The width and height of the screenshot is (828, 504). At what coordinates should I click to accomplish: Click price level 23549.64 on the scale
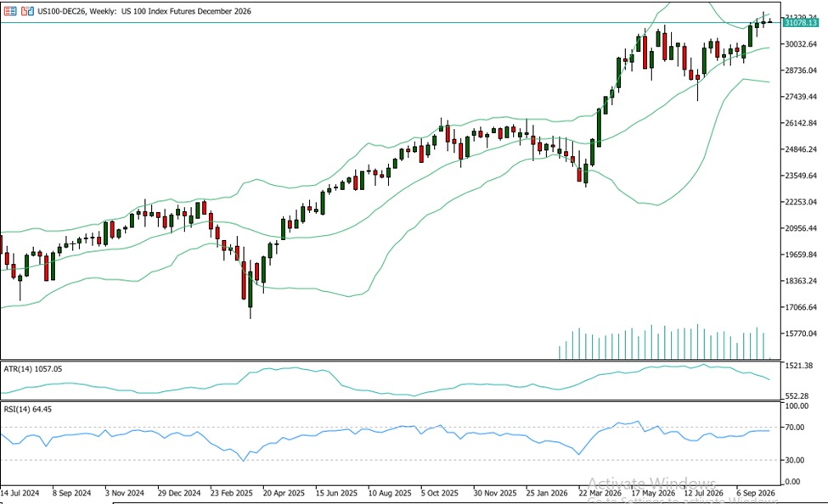[801, 176]
